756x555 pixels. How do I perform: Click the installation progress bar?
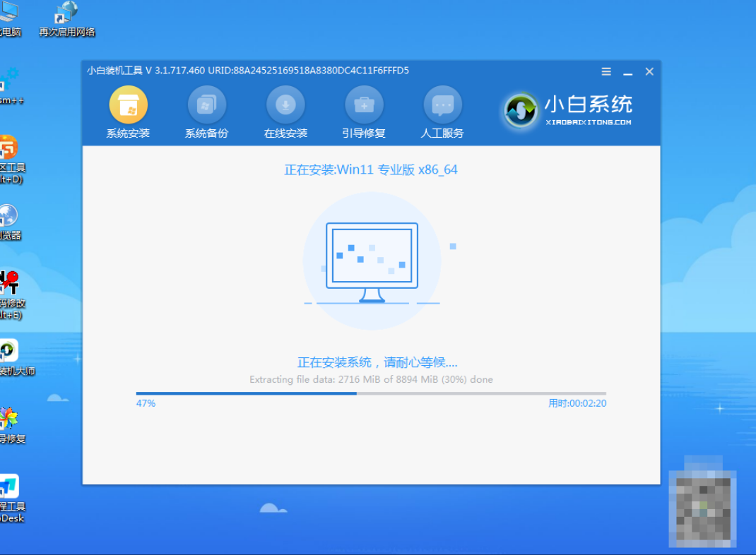point(371,393)
